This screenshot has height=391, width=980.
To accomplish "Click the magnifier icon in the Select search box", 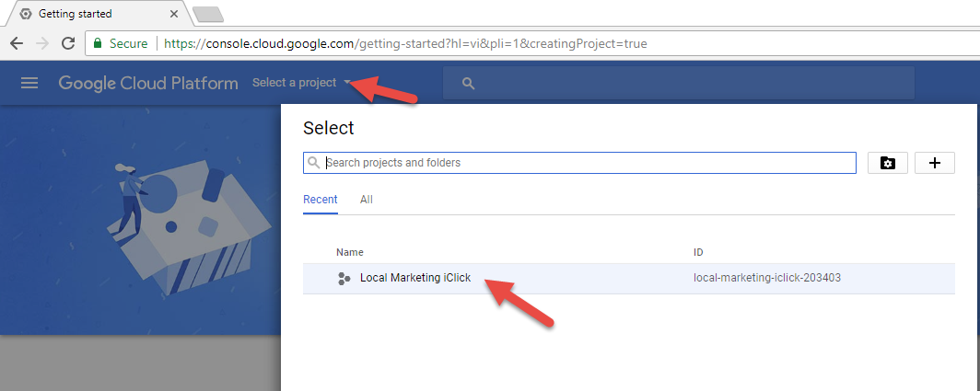I will (314, 163).
